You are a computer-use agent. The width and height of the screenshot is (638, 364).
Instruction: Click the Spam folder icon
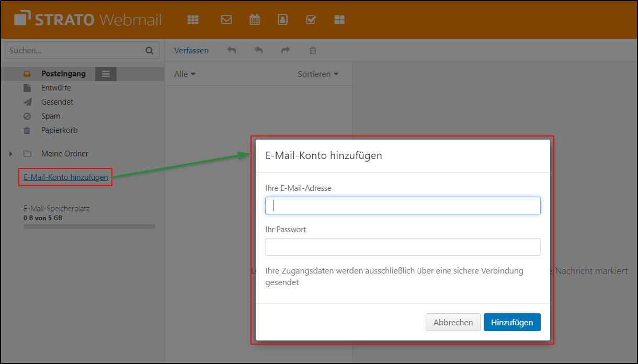tap(27, 116)
